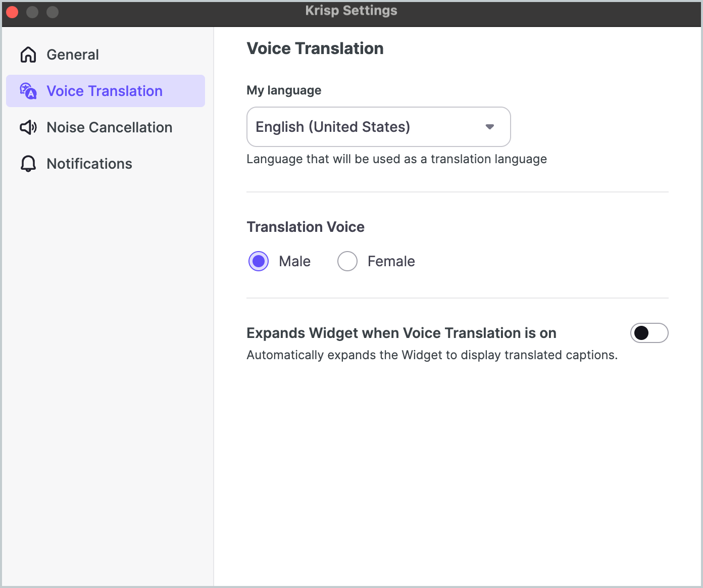Open the Voice Translation settings section
The height and width of the screenshot is (588, 703).
click(105, 91)
